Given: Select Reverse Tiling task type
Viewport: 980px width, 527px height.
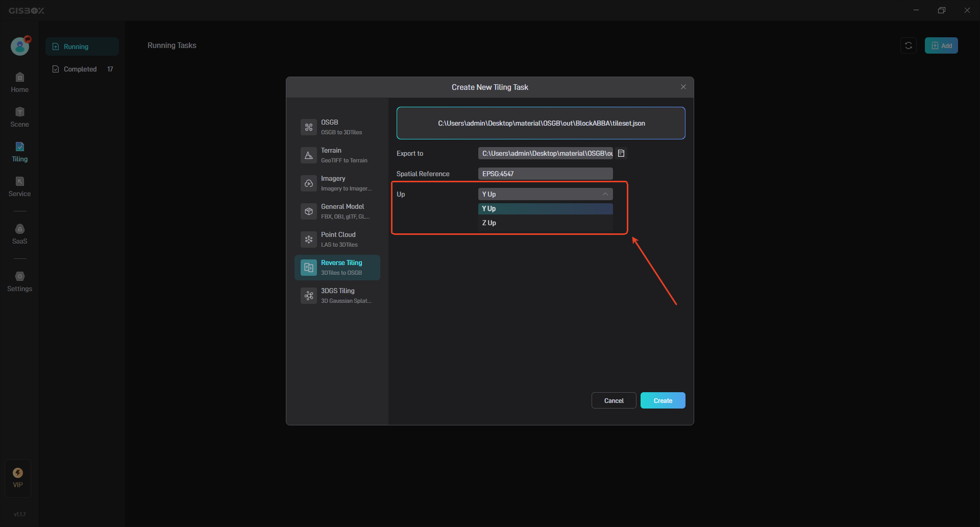Looking at the screenshot, I should coord(337,268).
